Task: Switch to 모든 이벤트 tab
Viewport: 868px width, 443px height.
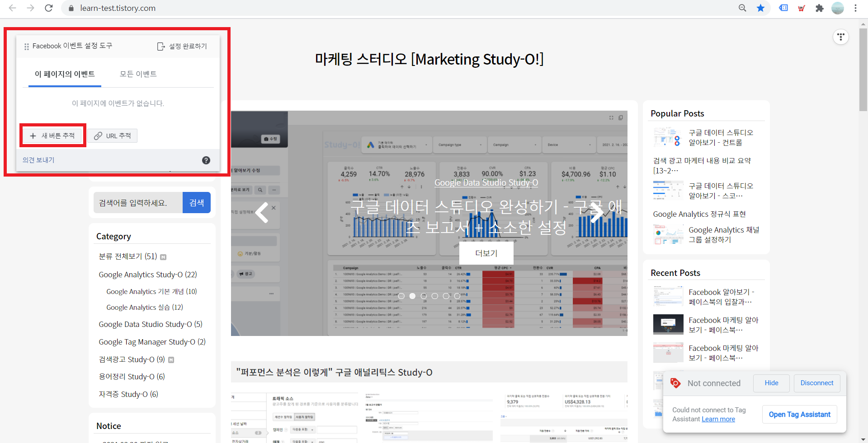Action: pos(138,74)
